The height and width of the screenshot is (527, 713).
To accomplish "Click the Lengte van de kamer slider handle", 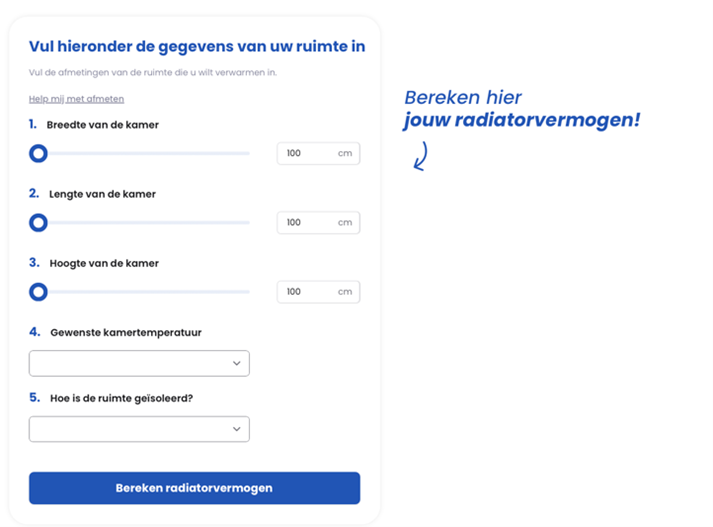I will 38,223.
